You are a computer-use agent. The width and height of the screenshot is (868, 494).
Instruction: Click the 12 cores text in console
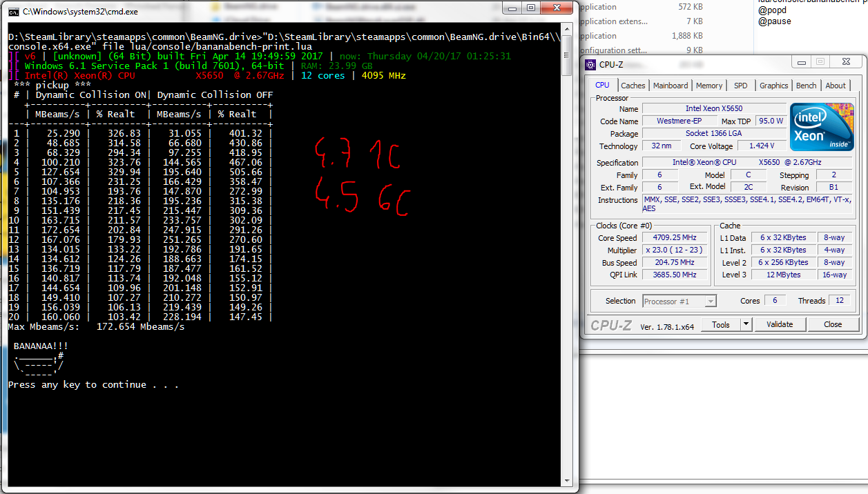(x=322, y=75)
